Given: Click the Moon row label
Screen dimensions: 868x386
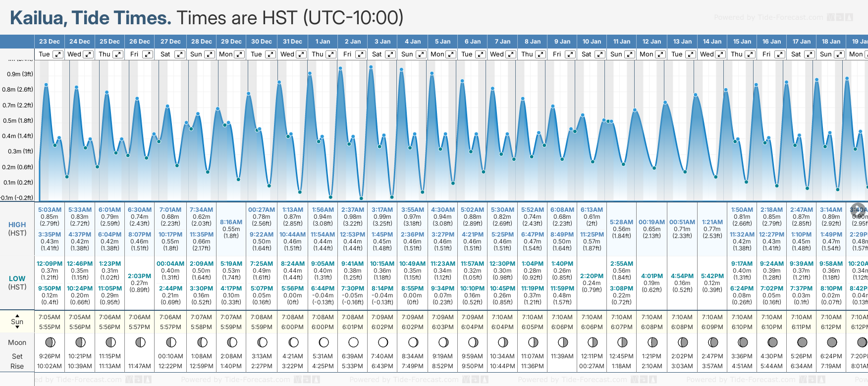Looking at the screenshot, I should click(x=17, y=342).
